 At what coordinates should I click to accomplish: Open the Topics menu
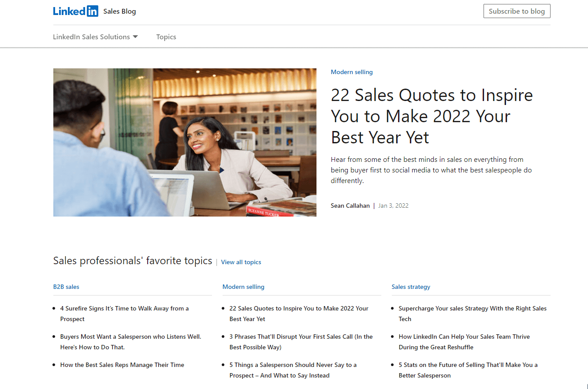pos(166,37)
